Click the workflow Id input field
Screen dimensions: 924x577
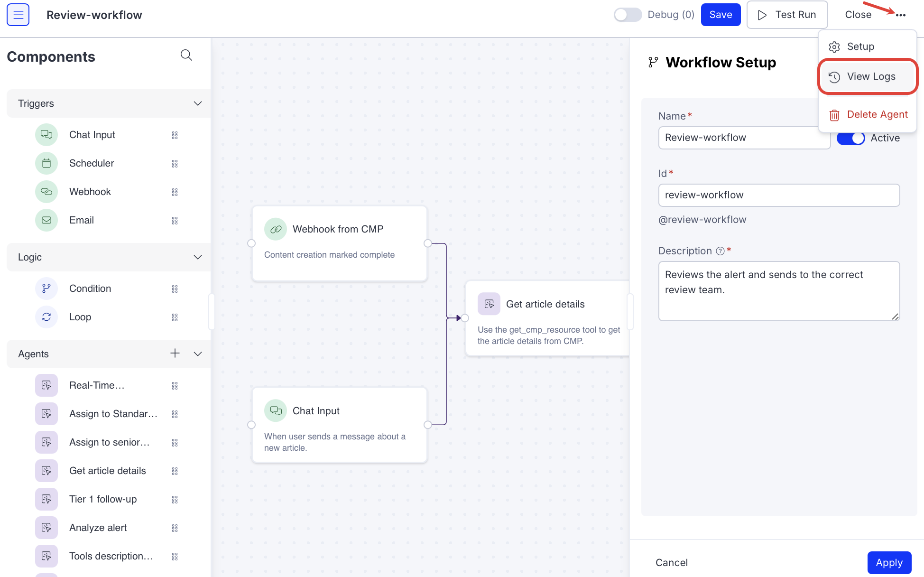778,195
